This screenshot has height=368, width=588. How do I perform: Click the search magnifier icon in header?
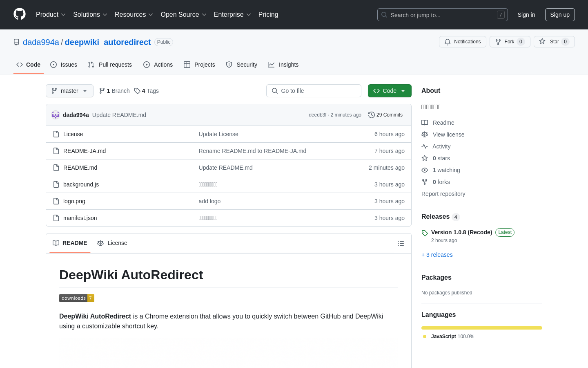click(384, 15)
